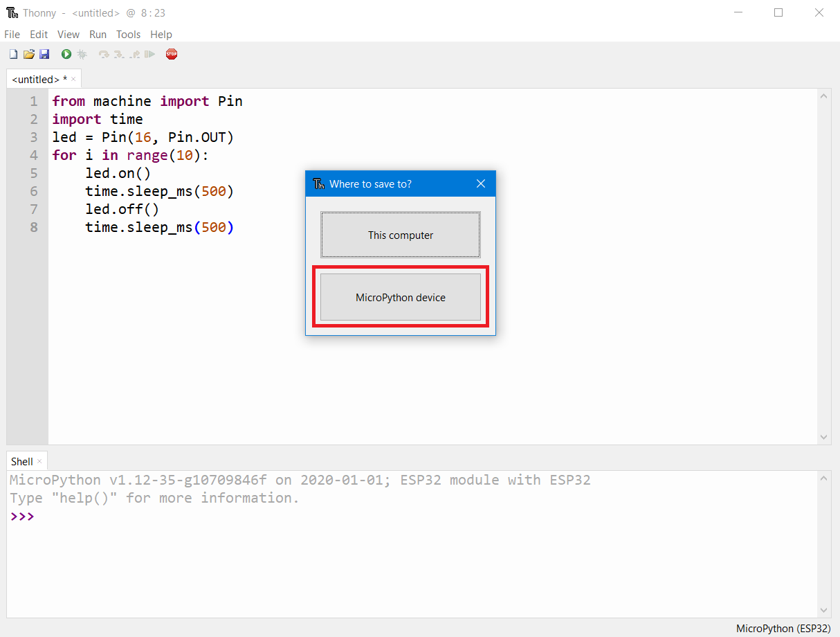The height and width of the screenshot is (637, 840).
Task: Switch to the Run menu
Action: [x=98, y=34]
